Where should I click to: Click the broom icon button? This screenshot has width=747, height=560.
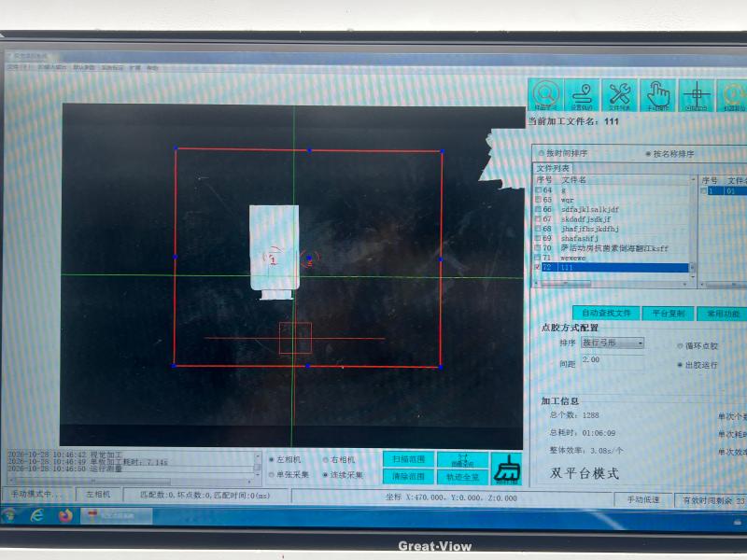(506, 469)
